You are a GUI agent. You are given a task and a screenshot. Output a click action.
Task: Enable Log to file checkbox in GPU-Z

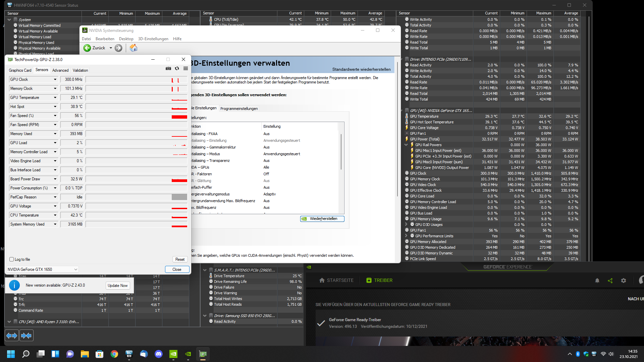pos(12,259)
